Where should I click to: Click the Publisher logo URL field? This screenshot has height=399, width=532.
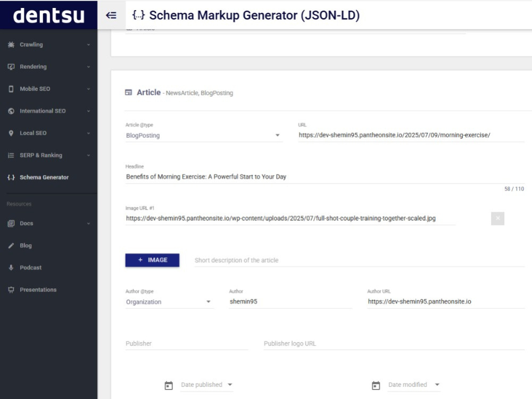(x=394, y=343)
